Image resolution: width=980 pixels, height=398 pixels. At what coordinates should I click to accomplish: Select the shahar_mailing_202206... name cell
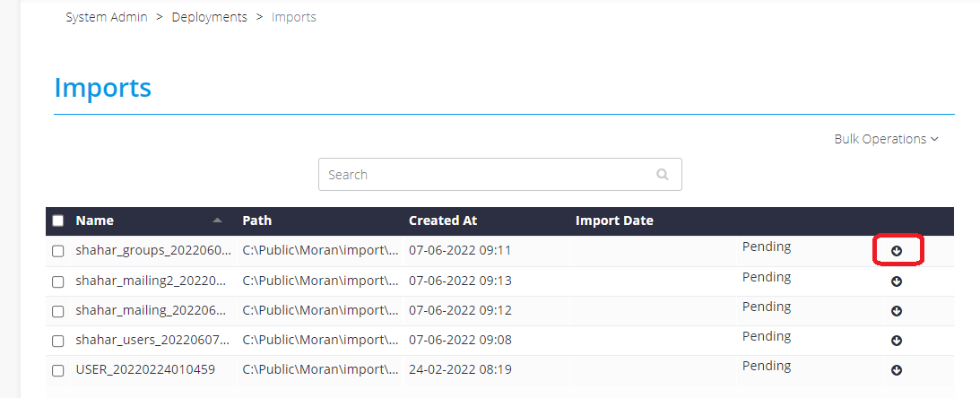(151, 310)
